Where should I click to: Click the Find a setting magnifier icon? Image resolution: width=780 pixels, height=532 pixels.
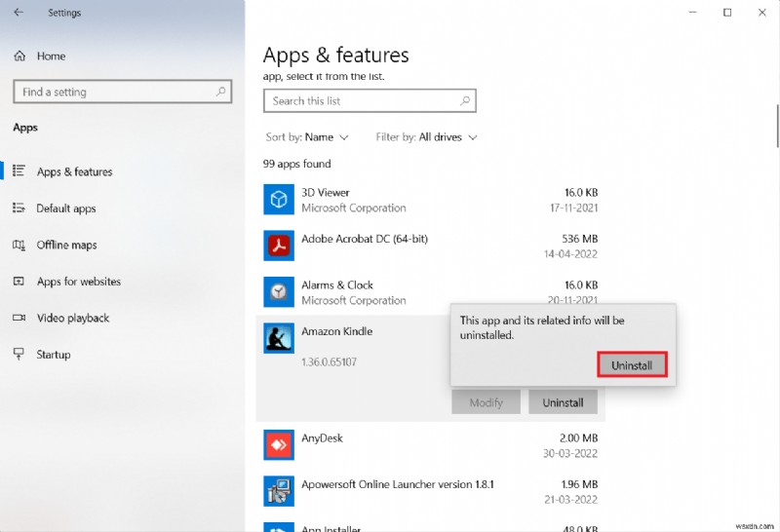pyautogui.click(x=221, y=92)
